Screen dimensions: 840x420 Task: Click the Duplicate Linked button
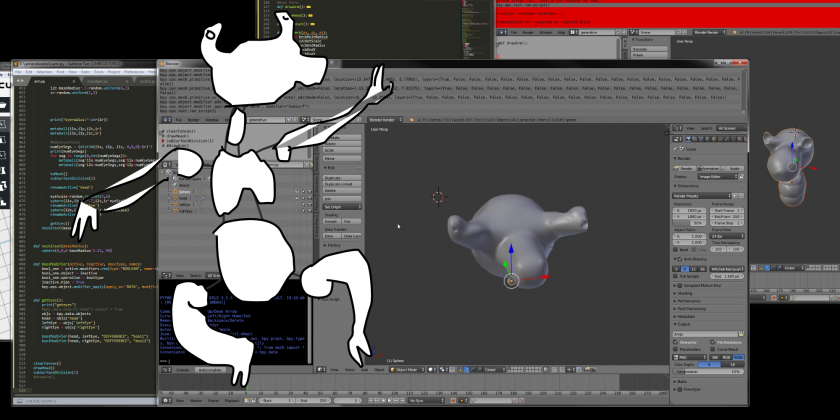click(342, 184)
